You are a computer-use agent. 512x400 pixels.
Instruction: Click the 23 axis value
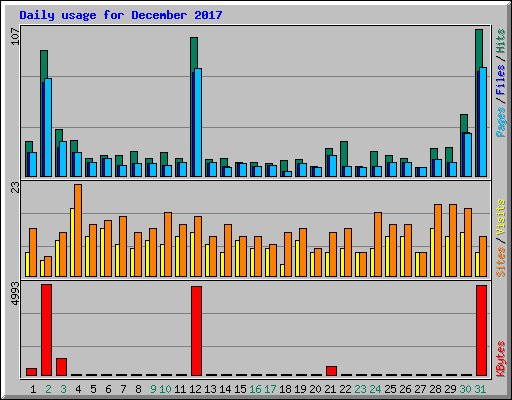point(15,187)
